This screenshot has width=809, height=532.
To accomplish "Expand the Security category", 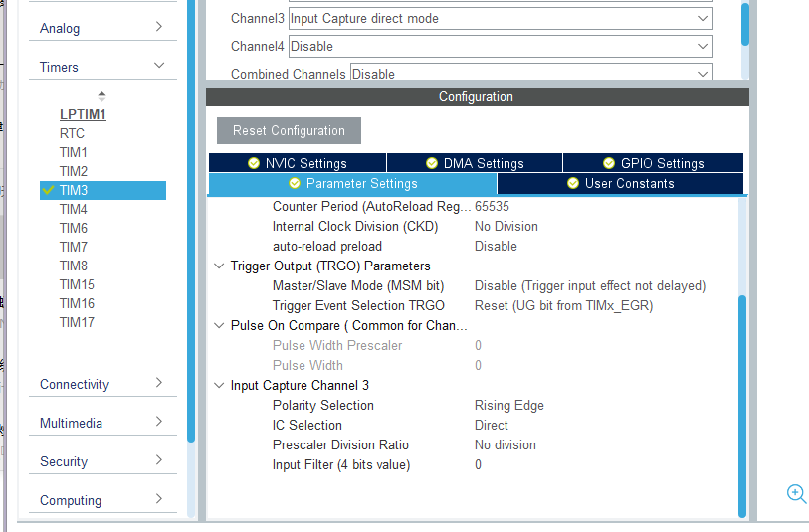I will point(102,460).
